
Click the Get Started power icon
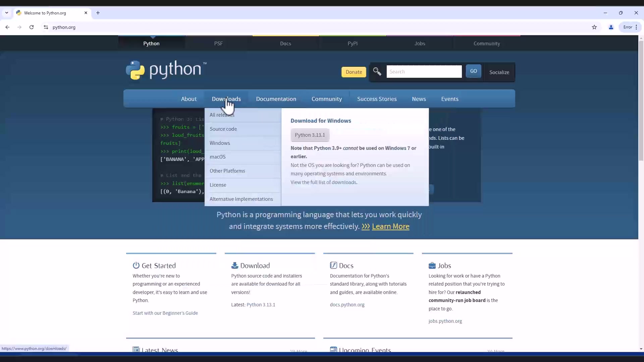[x=136, y=265]
